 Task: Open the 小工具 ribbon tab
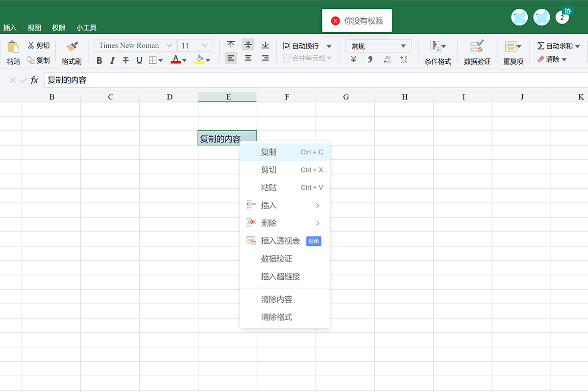point(87,28)
